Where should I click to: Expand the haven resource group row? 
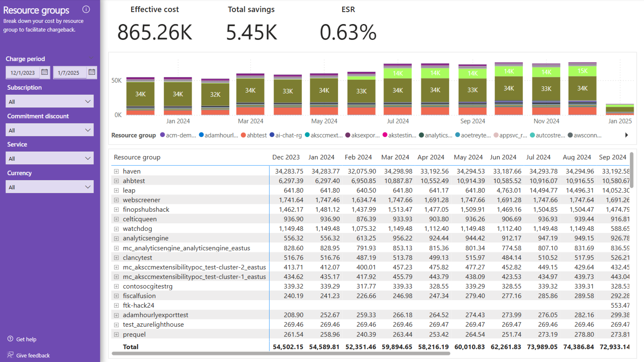tap(116, 171)
